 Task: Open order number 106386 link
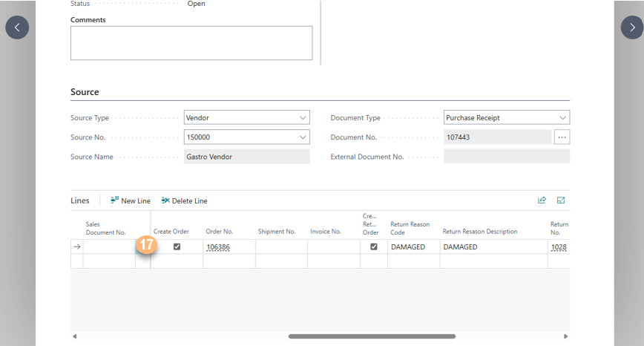218,247
